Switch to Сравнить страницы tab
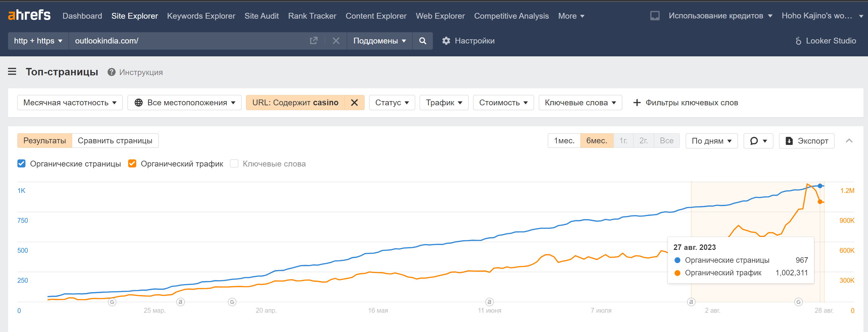 tap(115, 140)
